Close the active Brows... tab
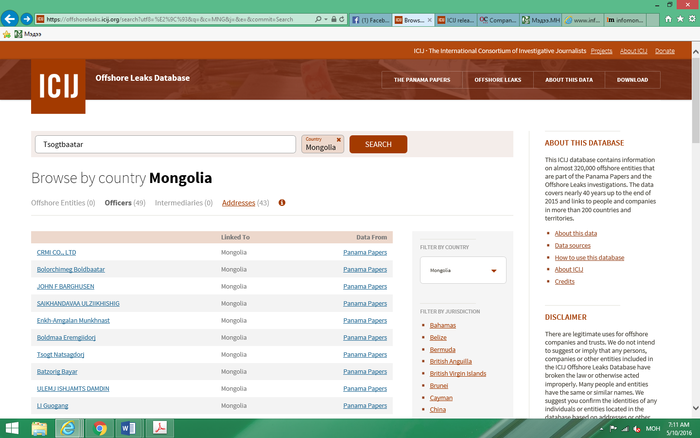This screenshot has width=700, height=438. pyautogui.click(x=429, y=20)
